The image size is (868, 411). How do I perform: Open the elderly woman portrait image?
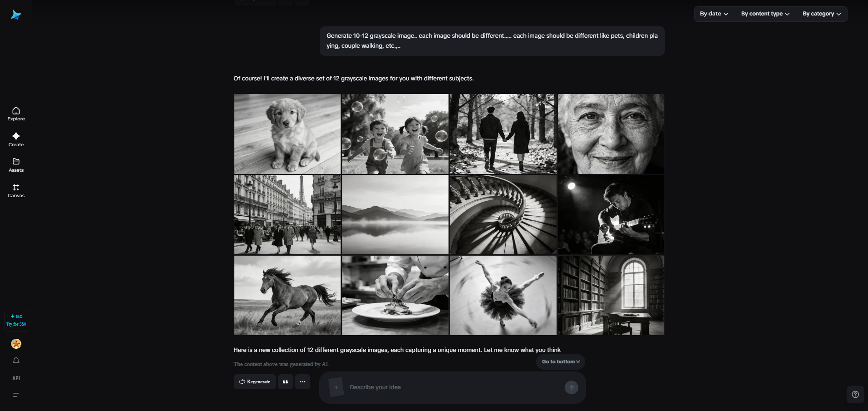611,134
